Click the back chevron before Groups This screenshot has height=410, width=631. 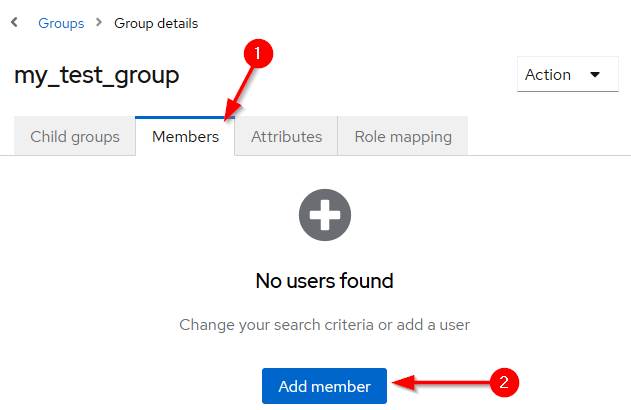[14, 22]
